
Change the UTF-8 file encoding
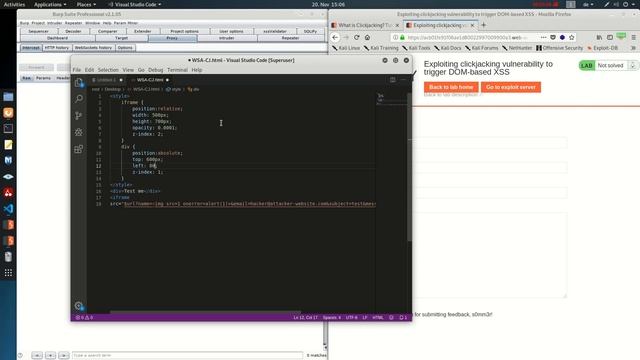(x=351, y=317)
